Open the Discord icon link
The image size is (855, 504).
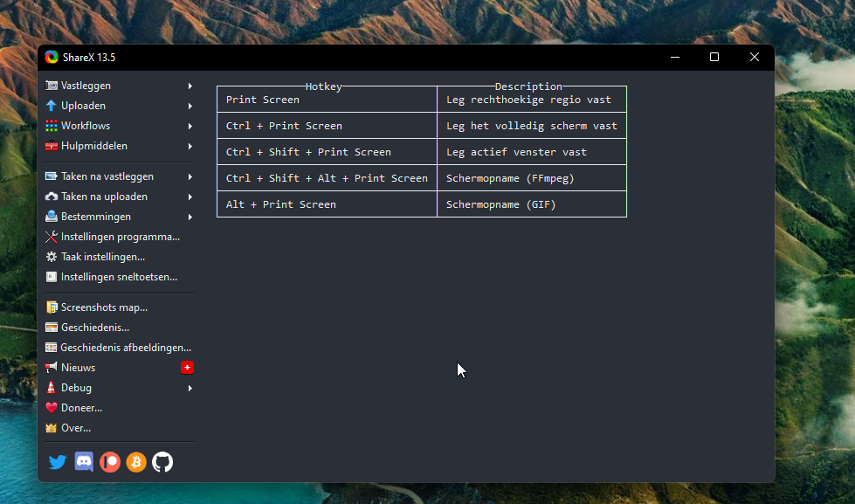click(84, 462)
